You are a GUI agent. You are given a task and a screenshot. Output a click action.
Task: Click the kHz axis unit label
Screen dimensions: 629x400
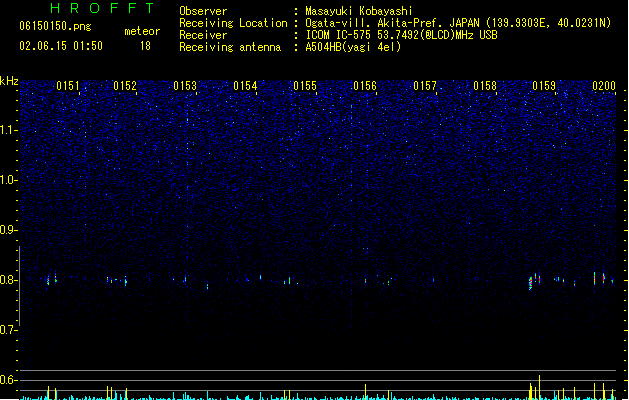coord(9,81)
